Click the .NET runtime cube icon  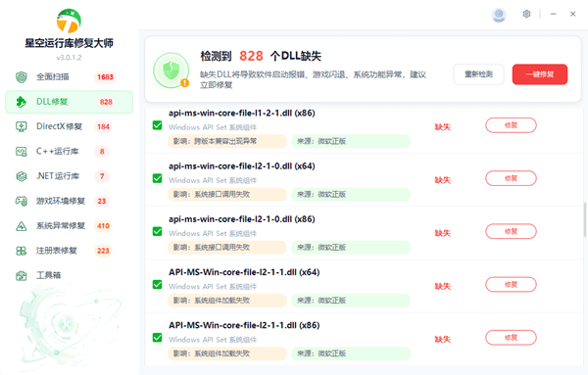[22, 176]
